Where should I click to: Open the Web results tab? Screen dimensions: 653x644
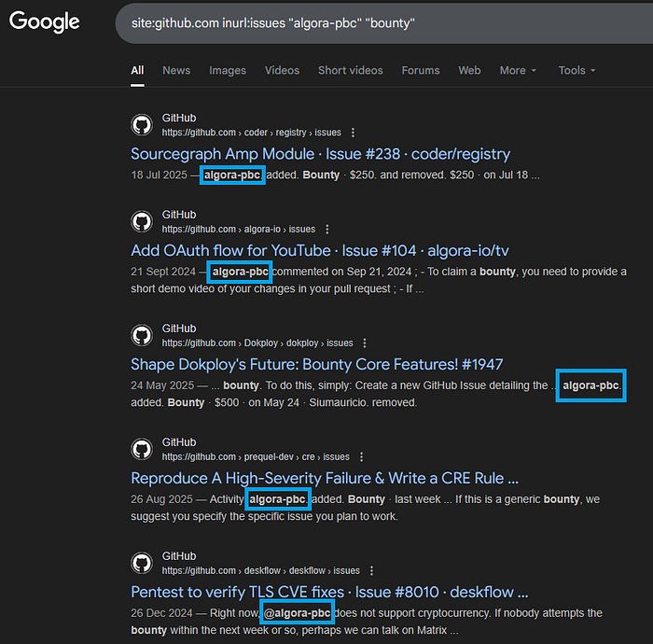(469, 70)
